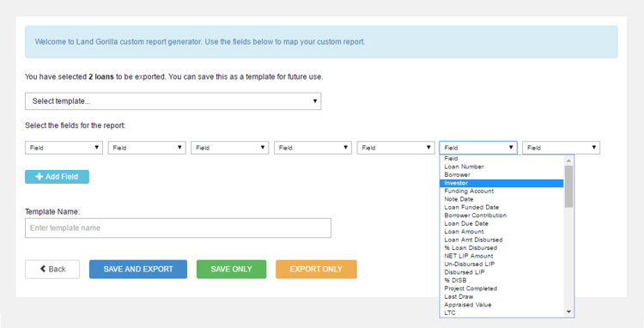Choose Investor from the dropdown list
644x328 pixels.
[501, 183]
